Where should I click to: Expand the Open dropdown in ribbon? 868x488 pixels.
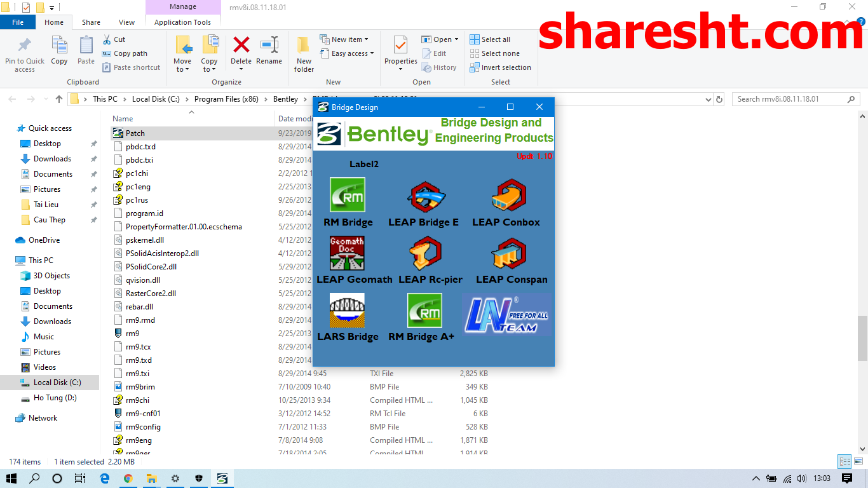click(x=440, y=39)
